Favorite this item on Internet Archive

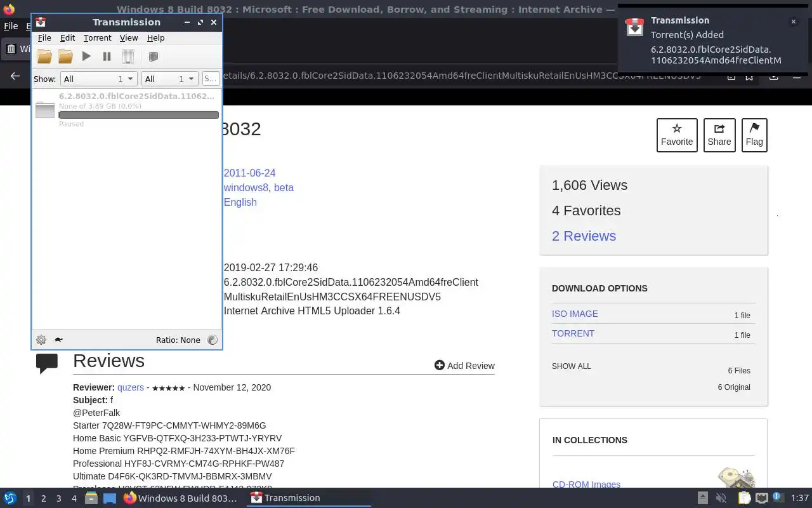(x=677, y=135)
